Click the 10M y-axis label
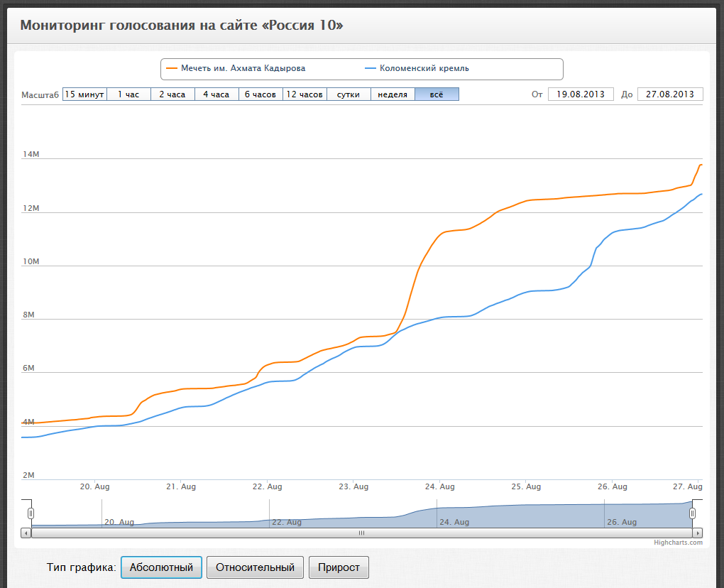 click(31, 261)
